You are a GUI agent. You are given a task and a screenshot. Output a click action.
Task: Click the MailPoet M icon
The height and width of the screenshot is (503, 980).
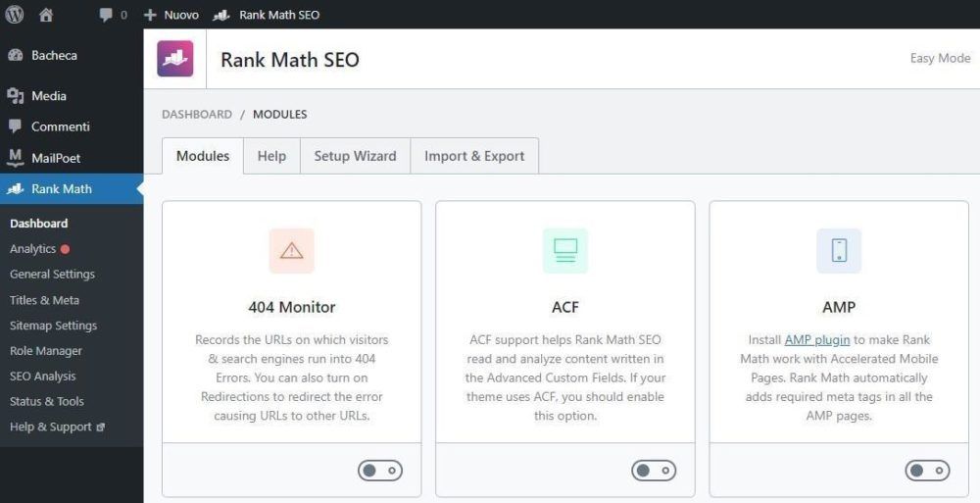coord(16,158)
